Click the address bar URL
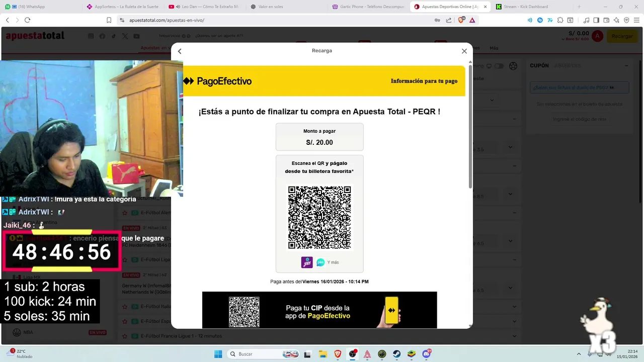The width and height of the screenshot is (644, 362). click(167, 20)
